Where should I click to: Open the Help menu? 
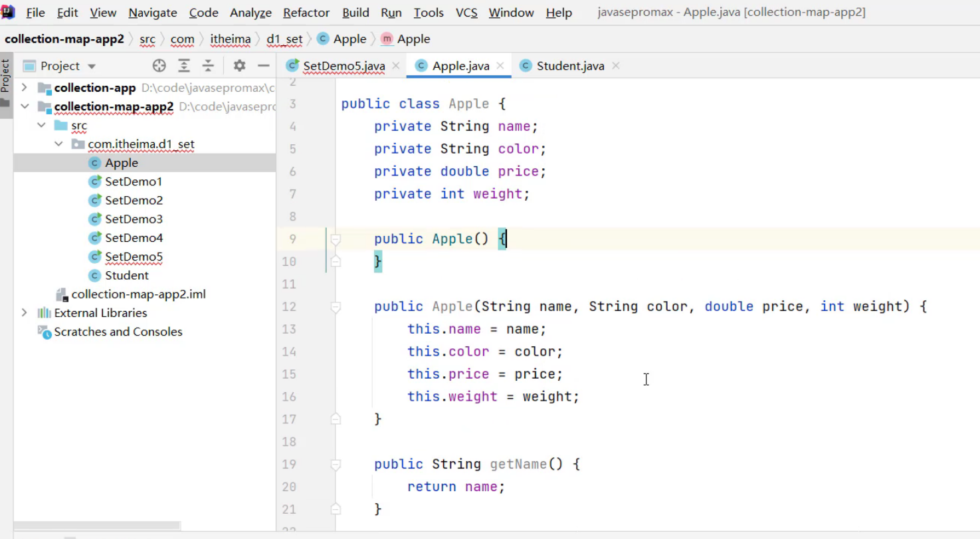559,13
